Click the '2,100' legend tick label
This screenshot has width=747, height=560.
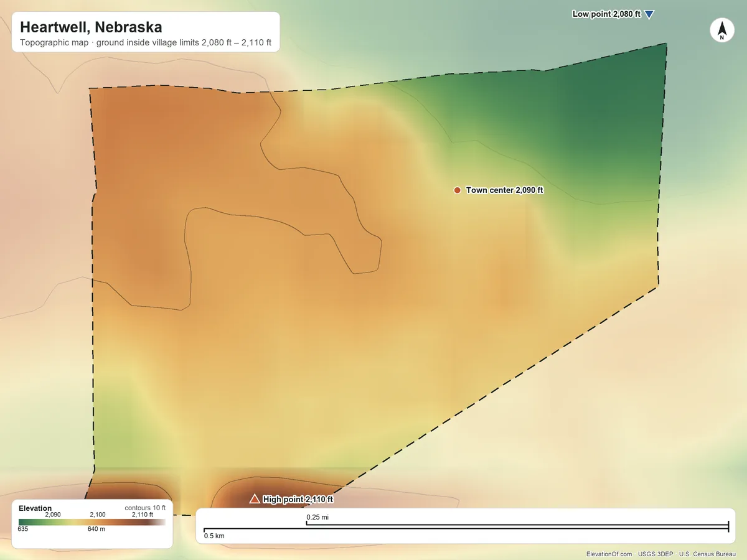(98, 515)
